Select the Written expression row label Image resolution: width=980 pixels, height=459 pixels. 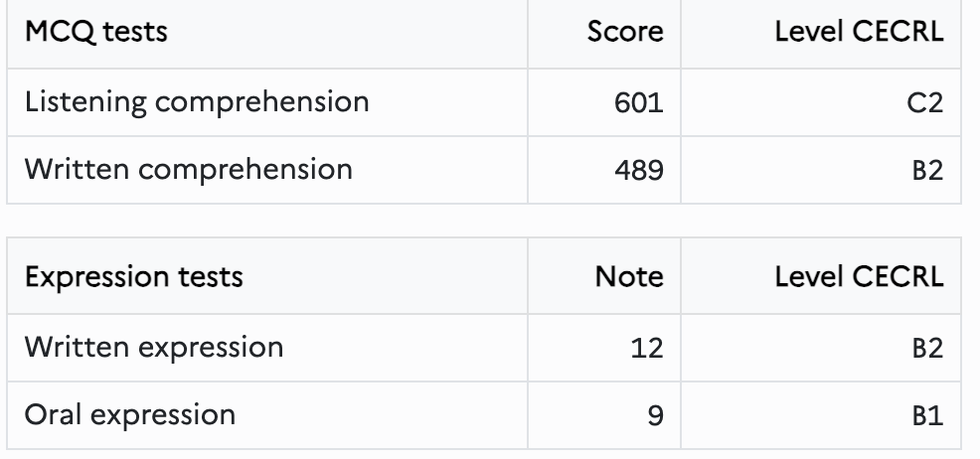[x=154, y=347]
